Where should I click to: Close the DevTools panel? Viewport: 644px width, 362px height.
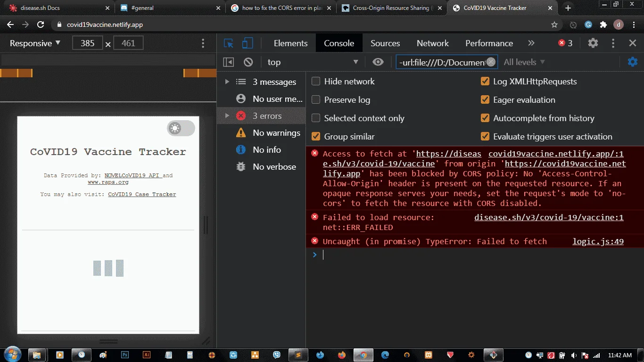click(633, 43)
